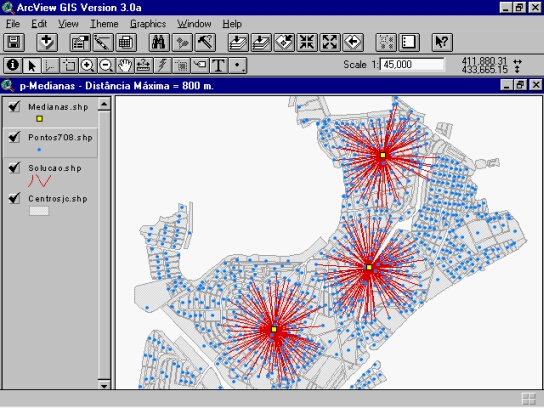Image resolution: width=544 pixels, height=408 pixels.
Task: Click the Zoom to Full Extent icon
Action: pos(238,43)
